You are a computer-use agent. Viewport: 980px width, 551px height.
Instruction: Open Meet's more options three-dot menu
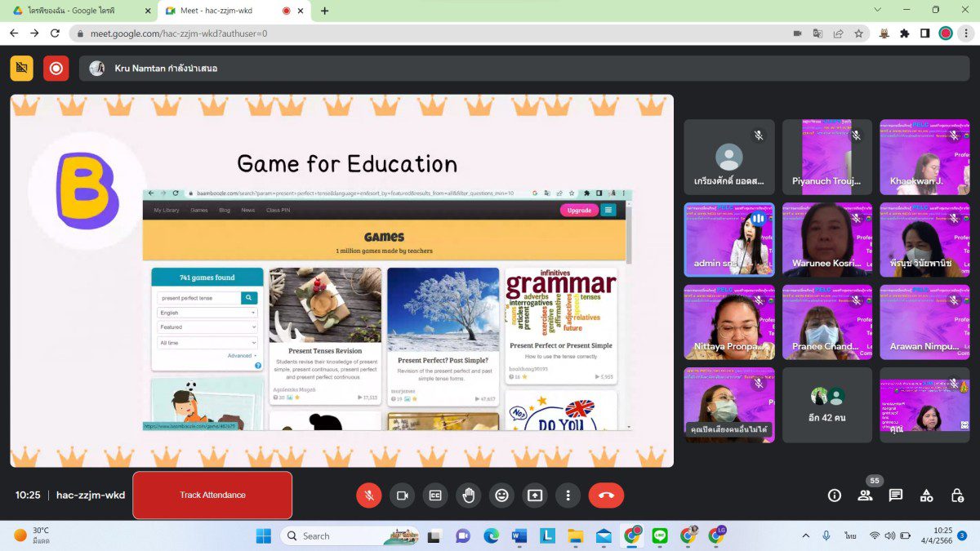(x=568, y=495)
